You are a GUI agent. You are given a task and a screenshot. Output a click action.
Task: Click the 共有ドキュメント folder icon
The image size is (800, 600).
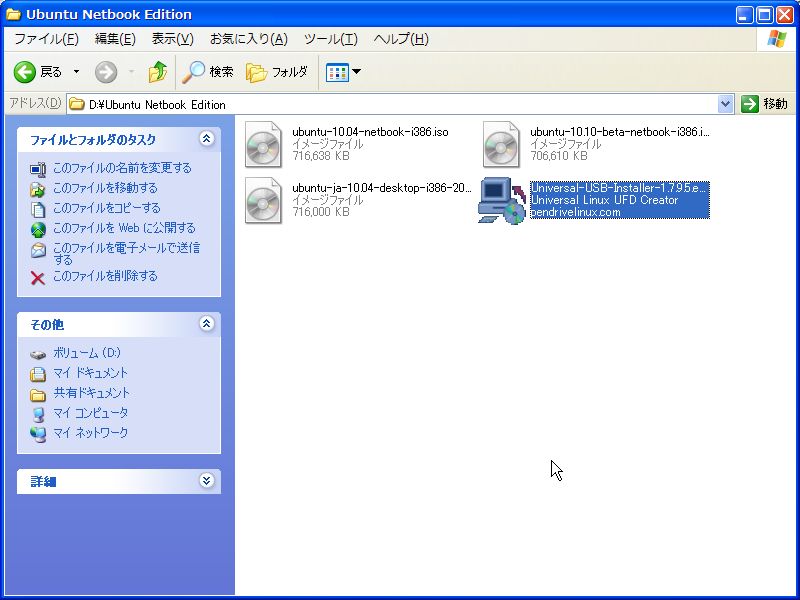pos(38,394)
